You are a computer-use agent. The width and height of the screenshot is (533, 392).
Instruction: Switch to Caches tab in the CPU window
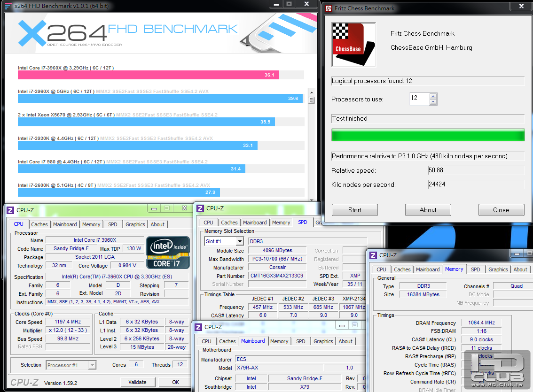click(x=39, y=224)
